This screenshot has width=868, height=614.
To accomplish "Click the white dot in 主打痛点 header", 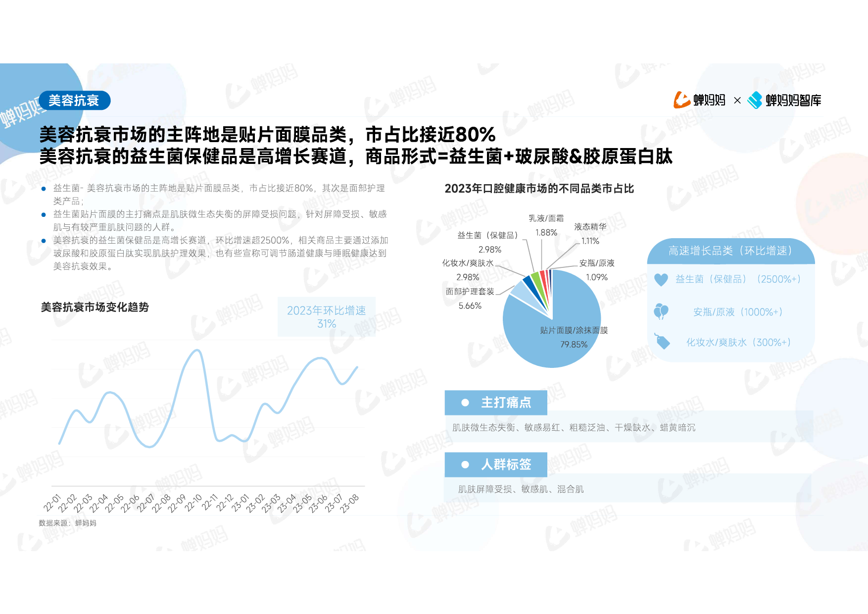I will pos(465,403).
